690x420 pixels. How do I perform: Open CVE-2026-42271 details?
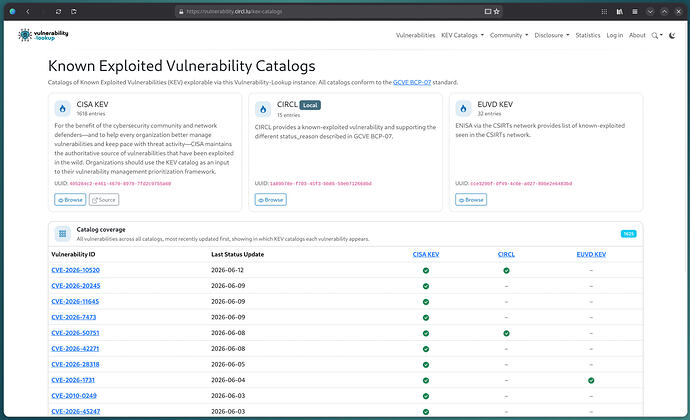click(x=75, y=349)
